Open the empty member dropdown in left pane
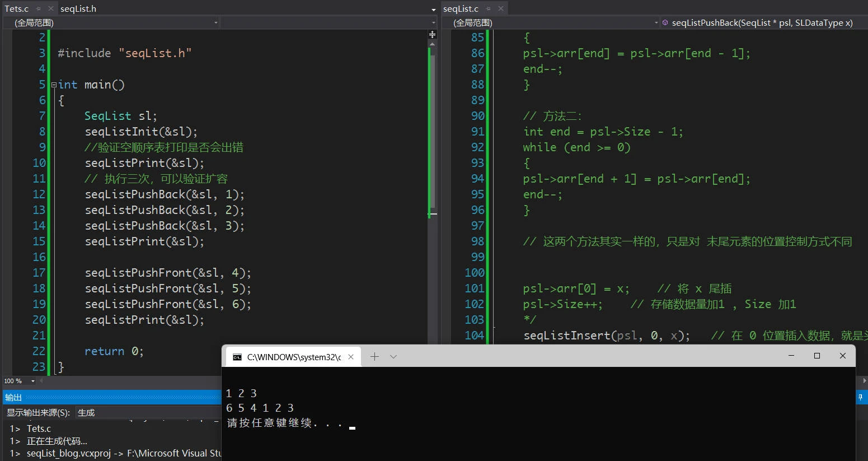Image resolution: width=868 pixels, height=461 pixels. (x=328, y=23)
